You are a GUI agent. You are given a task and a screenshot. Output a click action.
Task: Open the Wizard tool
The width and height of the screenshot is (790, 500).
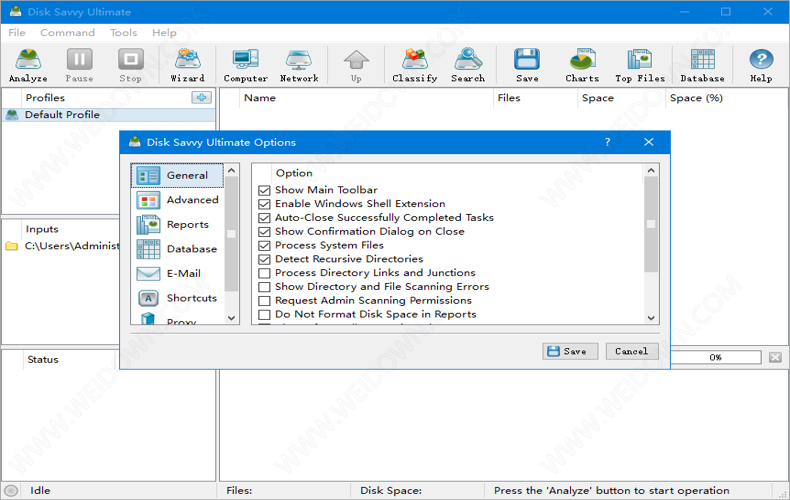187,65
